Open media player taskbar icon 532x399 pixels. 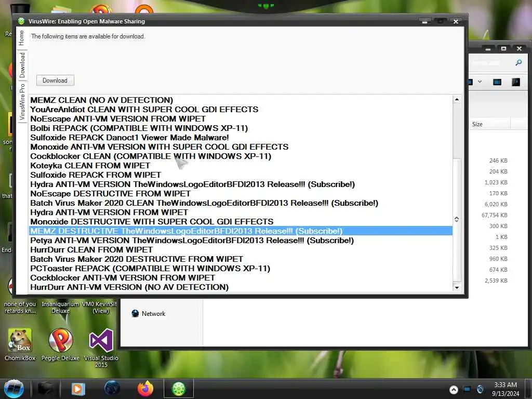[78, 389]
